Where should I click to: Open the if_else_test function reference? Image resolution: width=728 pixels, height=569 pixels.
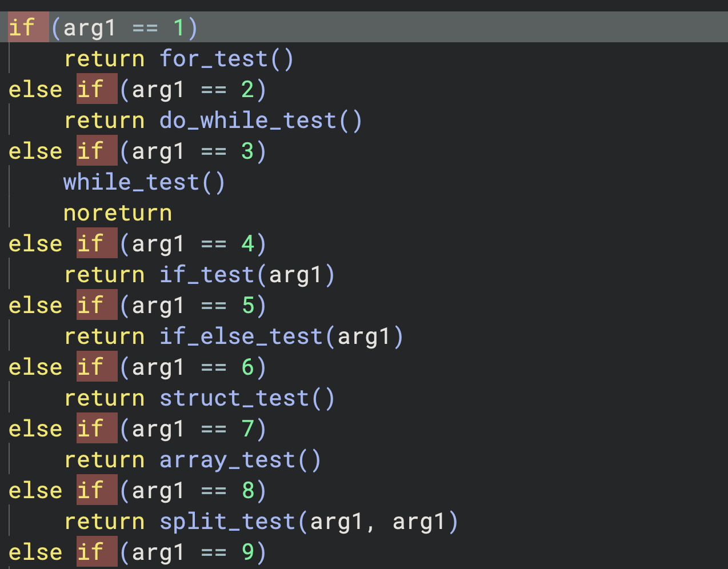coord(241,336)
